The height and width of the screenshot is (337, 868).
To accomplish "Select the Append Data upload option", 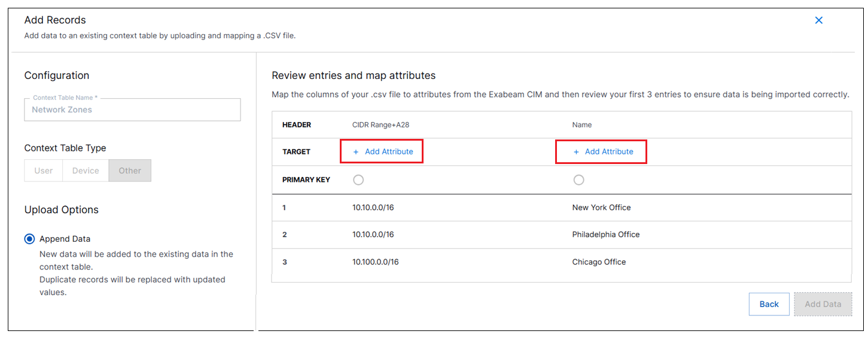I will click(30, 239).
